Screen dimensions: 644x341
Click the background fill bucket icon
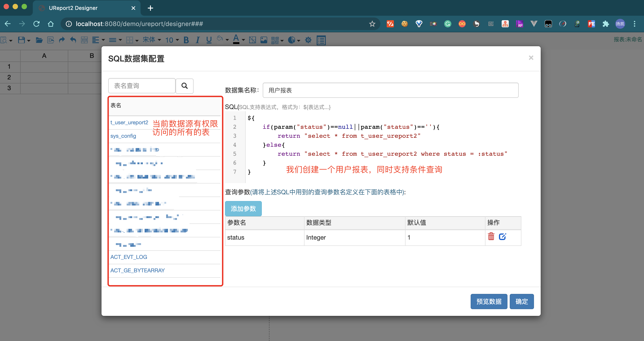coord(220,39)
